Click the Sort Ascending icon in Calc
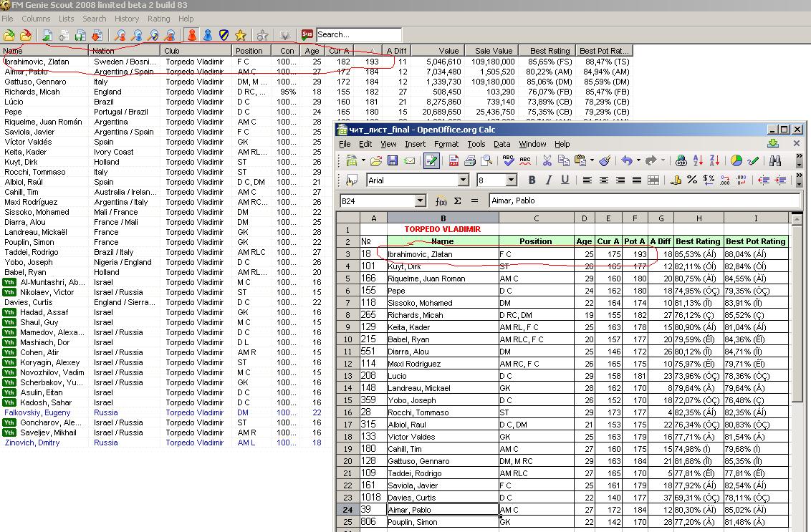 click(697, 160)
